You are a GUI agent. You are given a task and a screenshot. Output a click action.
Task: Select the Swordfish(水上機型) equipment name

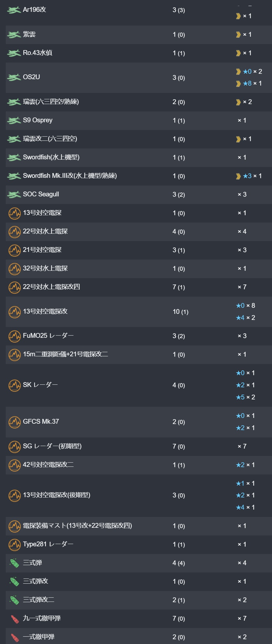click(51, 157)
